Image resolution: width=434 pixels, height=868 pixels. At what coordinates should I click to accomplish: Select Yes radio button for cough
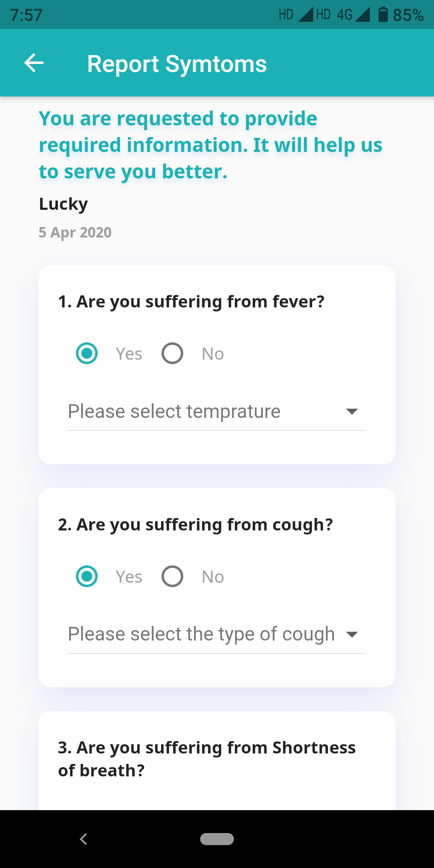tap(87, 577)
